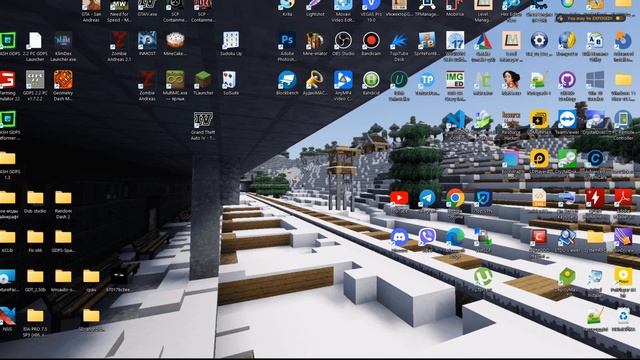Select the 'Krita' icon label
Image resolution: width=640 pixels, height=360 pixels.
point(287,14)
